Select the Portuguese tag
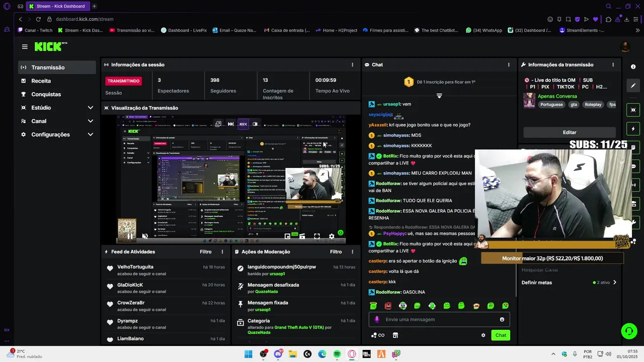Viewport: 644px width, 362px height. 551,105
